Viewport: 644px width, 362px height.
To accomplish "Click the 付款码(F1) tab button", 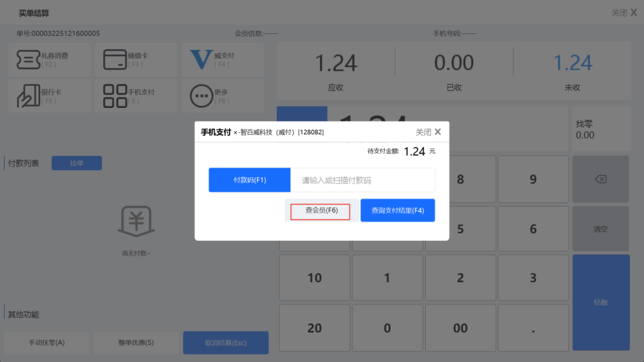I will click(x=249, y=180).
